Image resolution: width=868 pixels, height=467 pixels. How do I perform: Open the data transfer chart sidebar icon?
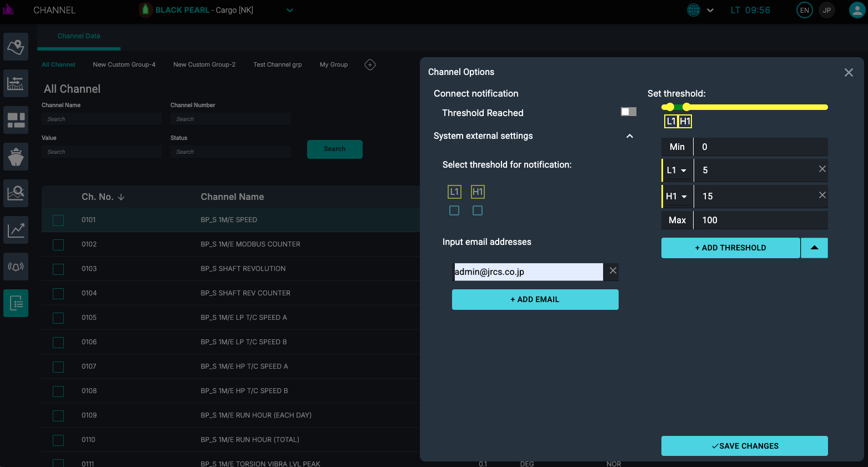click(16, 83)
